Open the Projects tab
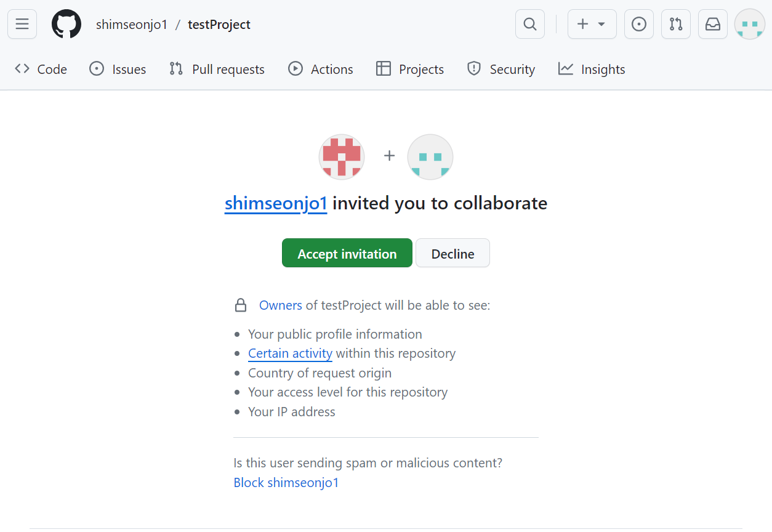The height and width of the screenshot is (532, 772). (410, 69)
